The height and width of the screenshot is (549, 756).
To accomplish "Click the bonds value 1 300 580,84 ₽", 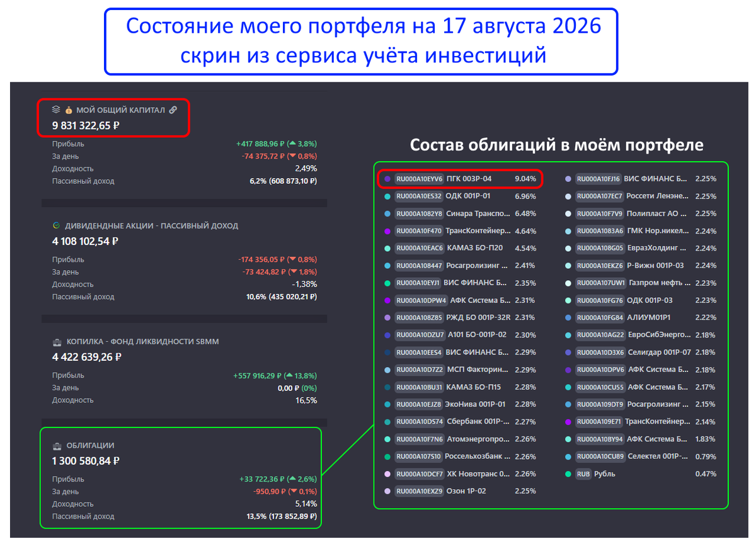I will coord(86,461).
